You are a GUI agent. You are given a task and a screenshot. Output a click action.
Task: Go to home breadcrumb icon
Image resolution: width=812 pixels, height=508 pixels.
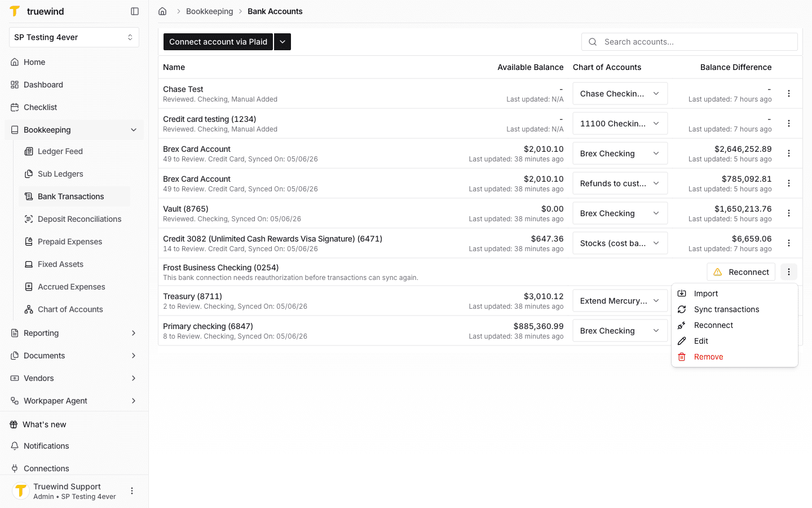162,11
